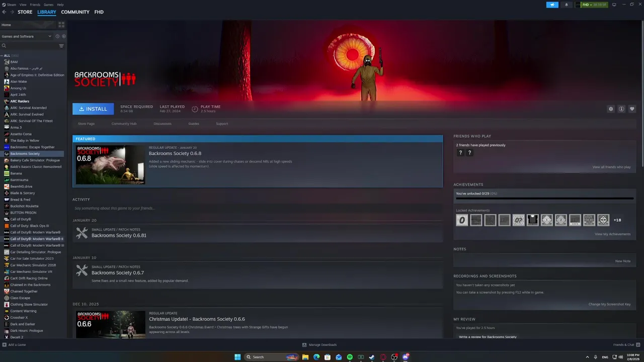Open advanced filter options icon

(x=61, y=46)
